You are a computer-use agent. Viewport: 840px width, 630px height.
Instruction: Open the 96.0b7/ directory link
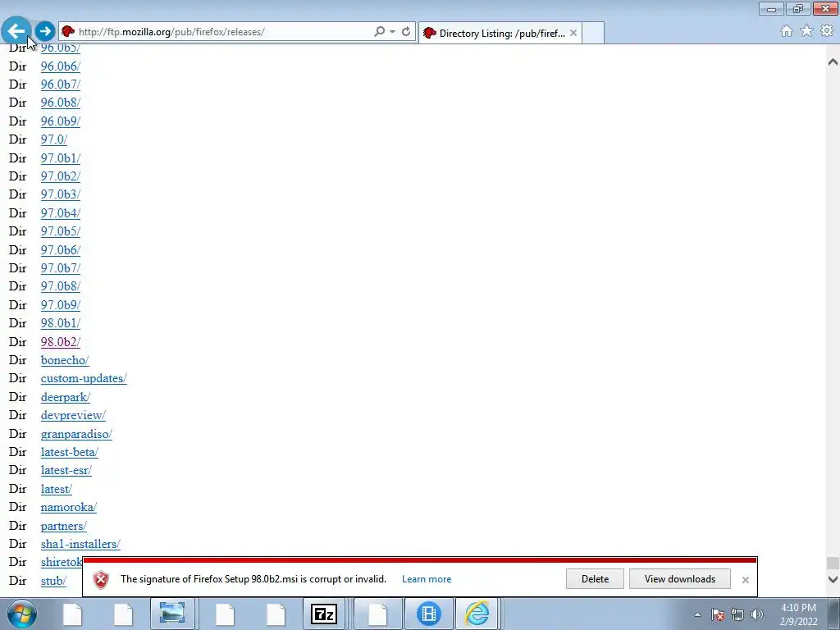[61, 84]
